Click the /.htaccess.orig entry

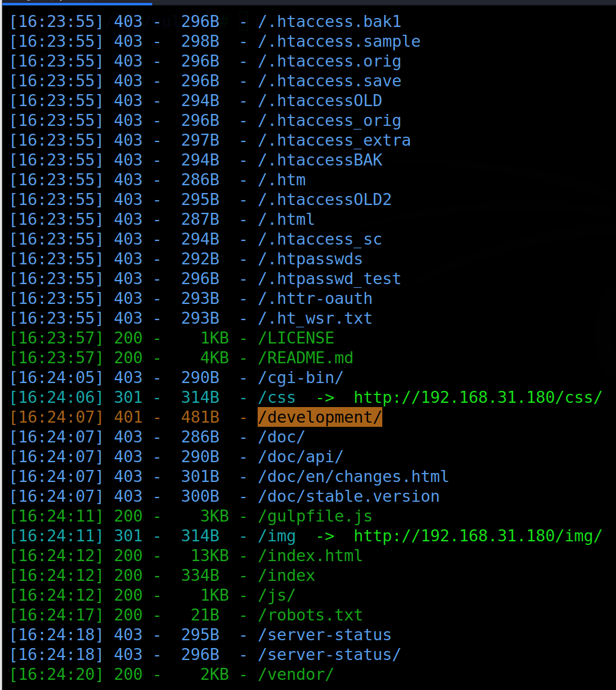point(330,61)
